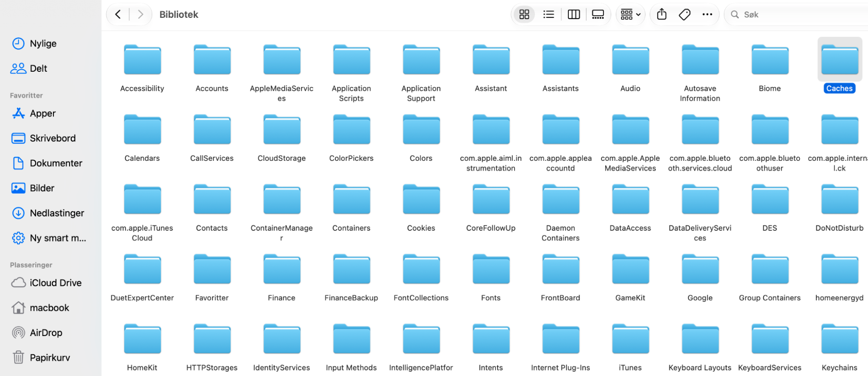Select the Accessibility folder icon

click(142, 60)
